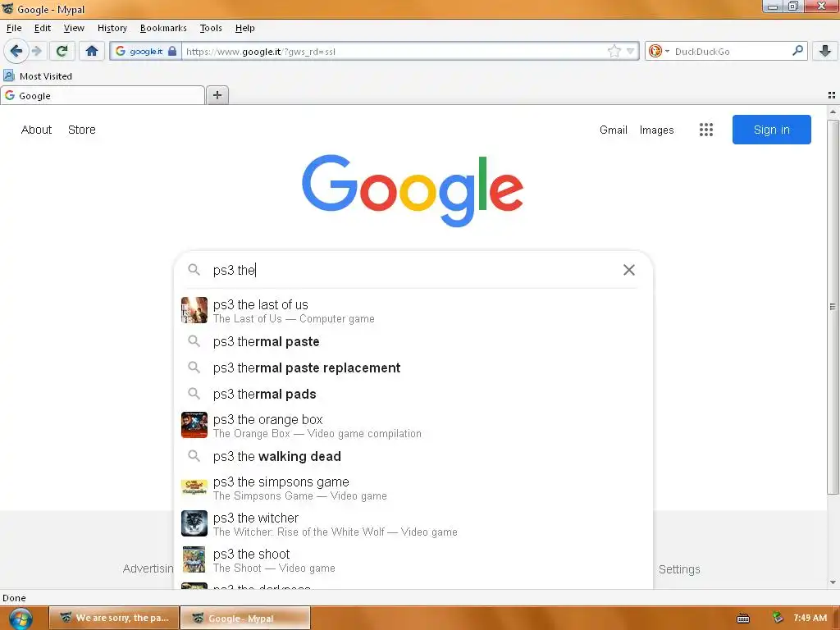Open the Home page icon
Screen dimensions: 840x630
92,52
